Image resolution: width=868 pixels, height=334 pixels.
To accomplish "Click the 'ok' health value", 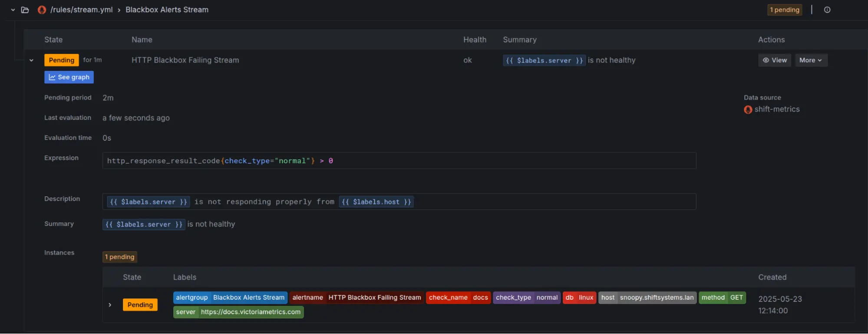I will pyautogui.click(x=468, y=60).
